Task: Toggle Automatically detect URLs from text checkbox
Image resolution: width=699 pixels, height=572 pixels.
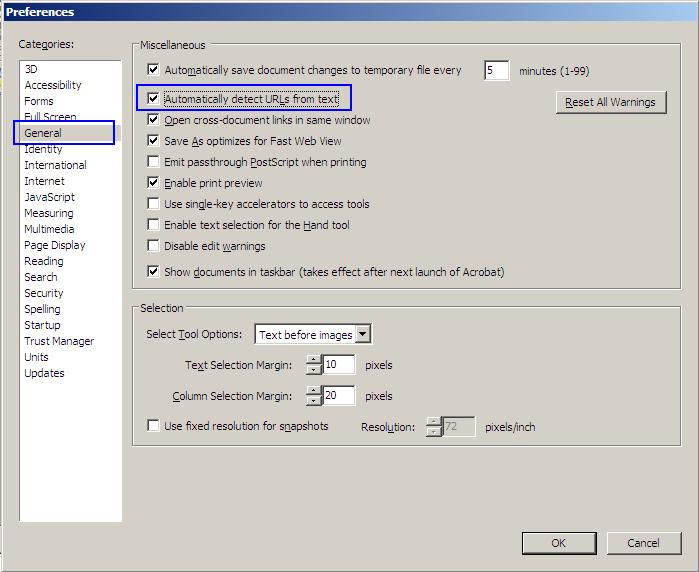Action: [x=153, y=99]
